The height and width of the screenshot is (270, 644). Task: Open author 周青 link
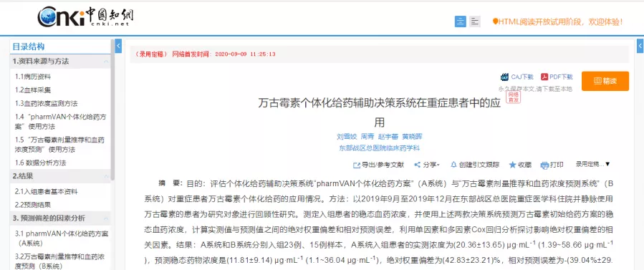coord(367,137)
